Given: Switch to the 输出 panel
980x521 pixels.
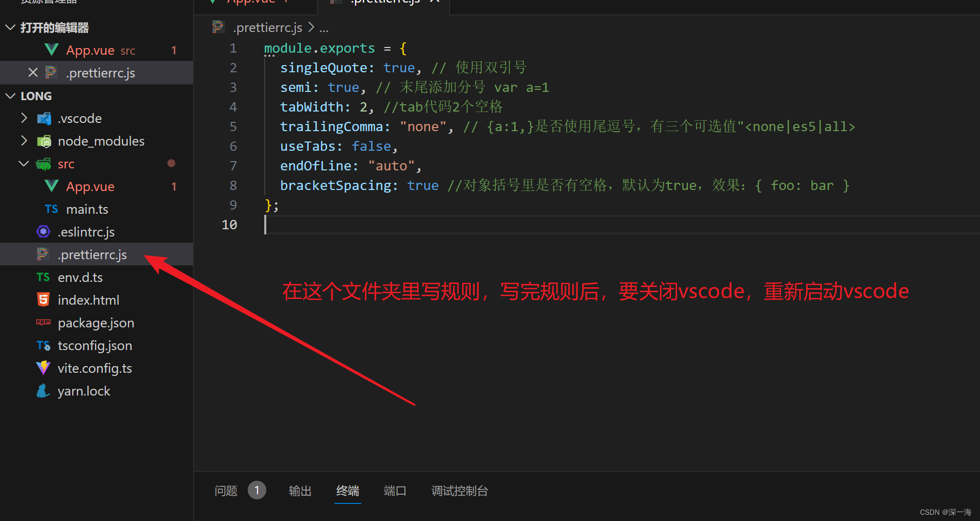Looking at the screenshot, I should [x=300, y=491].
